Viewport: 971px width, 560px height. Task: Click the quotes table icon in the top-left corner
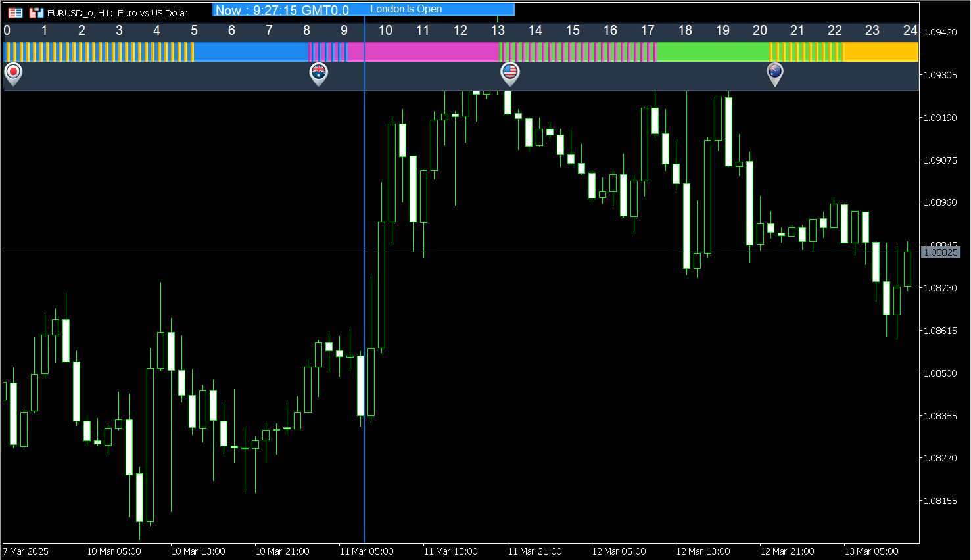tap(15, 12)
